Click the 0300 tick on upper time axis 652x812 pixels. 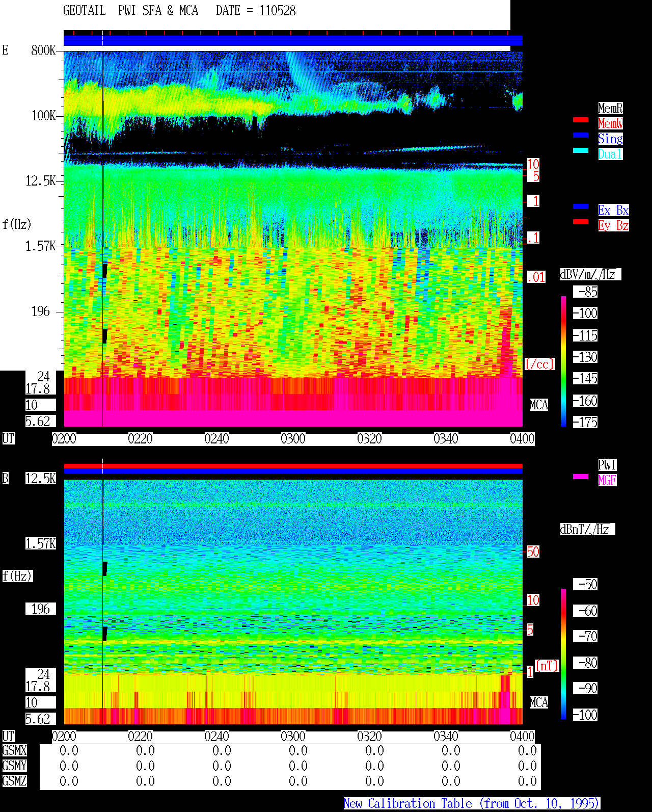pyautogui.click(x=293, y=439)
